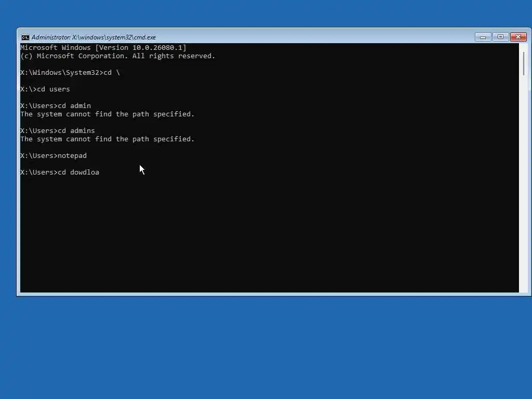Click the 'X:\Users>cd admins' command line
This screenshot has height=399, width=532.
pyautogui.click(x=58, y=130)
